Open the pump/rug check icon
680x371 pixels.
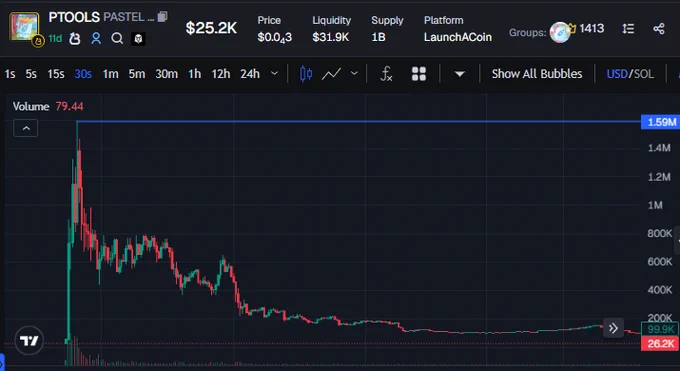(75, 39)
